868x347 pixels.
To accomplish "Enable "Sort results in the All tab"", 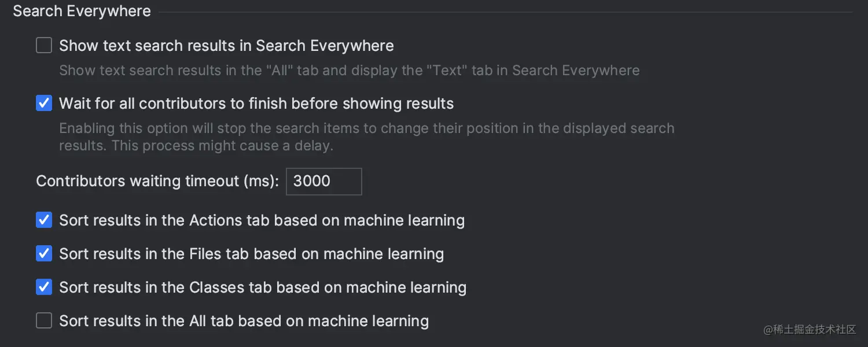I will [x=44, y=320].
